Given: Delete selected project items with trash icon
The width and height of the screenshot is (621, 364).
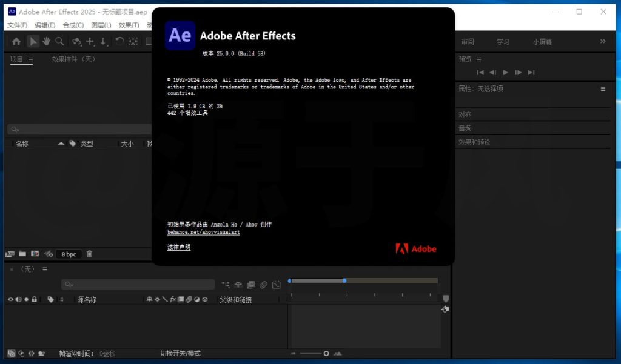Looking at the screenshot, I should pos(90,254).
